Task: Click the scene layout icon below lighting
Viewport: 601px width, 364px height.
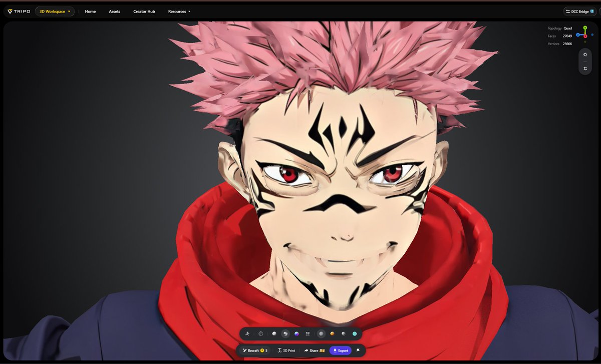Action: click(585, 68)
